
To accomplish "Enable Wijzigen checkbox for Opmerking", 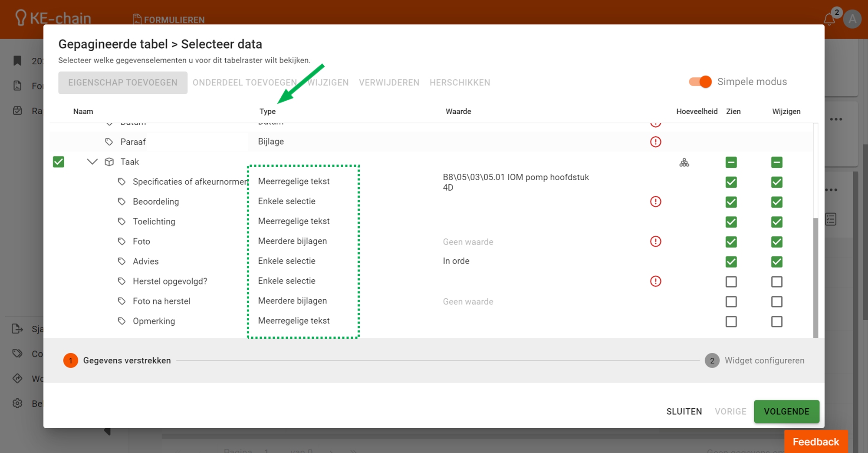I will click(776, 322).
